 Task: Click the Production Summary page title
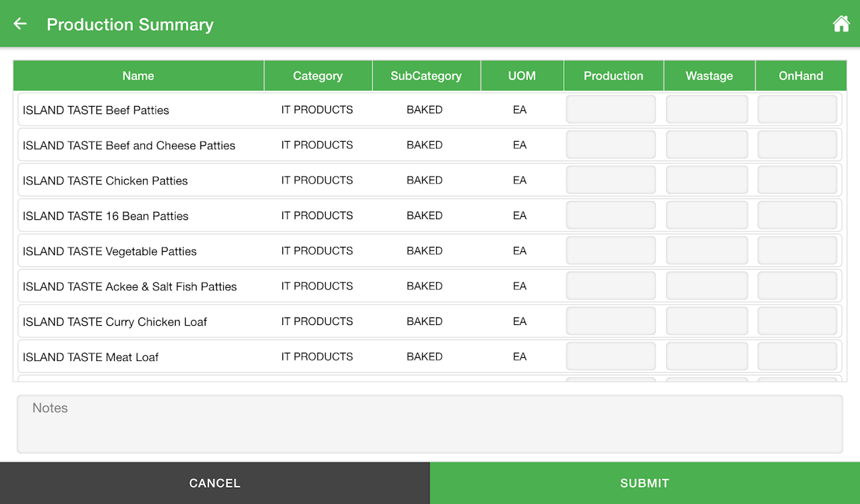click(x=130, y=25)
